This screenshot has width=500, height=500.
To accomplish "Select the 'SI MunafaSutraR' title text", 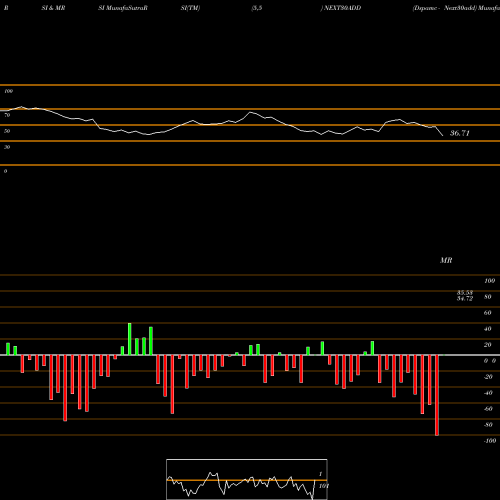I will [x=123, y=8].
